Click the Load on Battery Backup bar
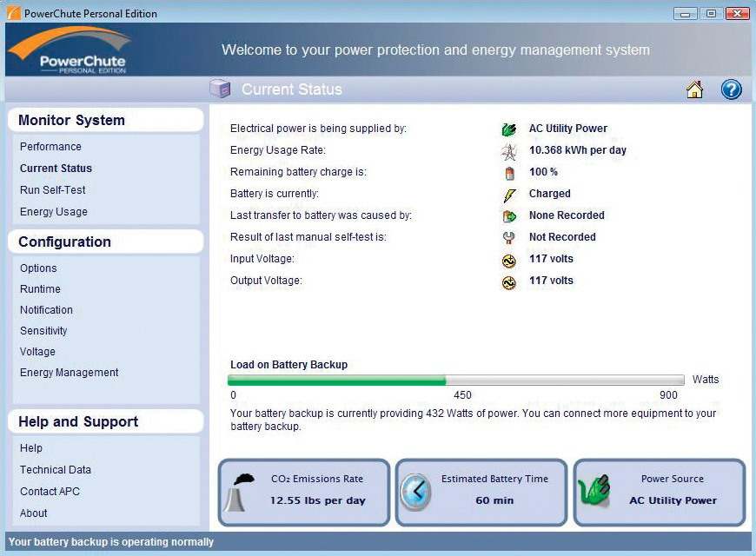 (455, 380)
